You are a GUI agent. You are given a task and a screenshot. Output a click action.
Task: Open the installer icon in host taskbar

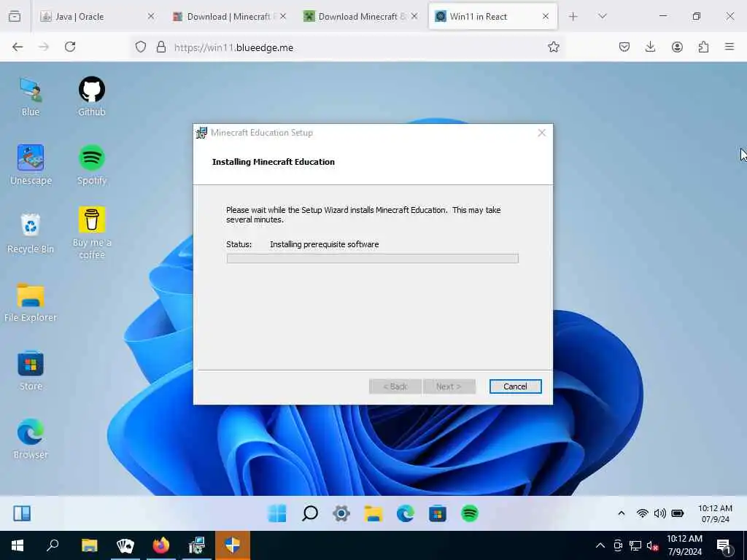pyautogui.click(x=196, y=545)
